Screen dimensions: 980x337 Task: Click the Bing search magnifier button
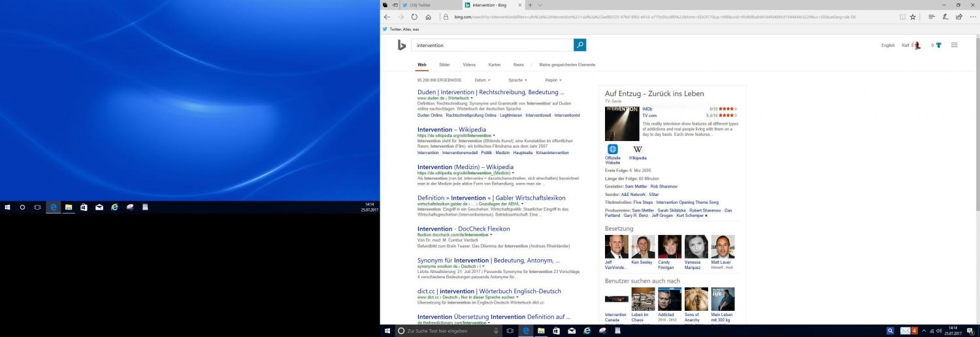click(x=580, y=45)
